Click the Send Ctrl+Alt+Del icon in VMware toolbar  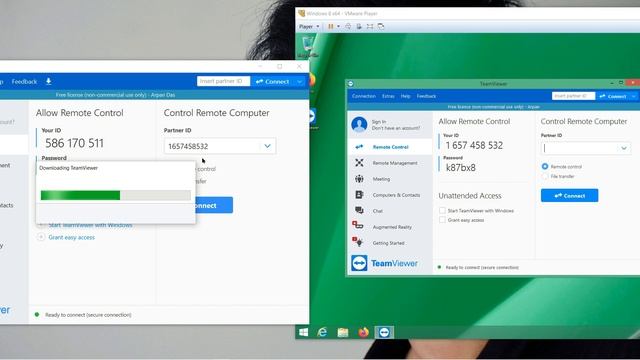pos(348,27)
